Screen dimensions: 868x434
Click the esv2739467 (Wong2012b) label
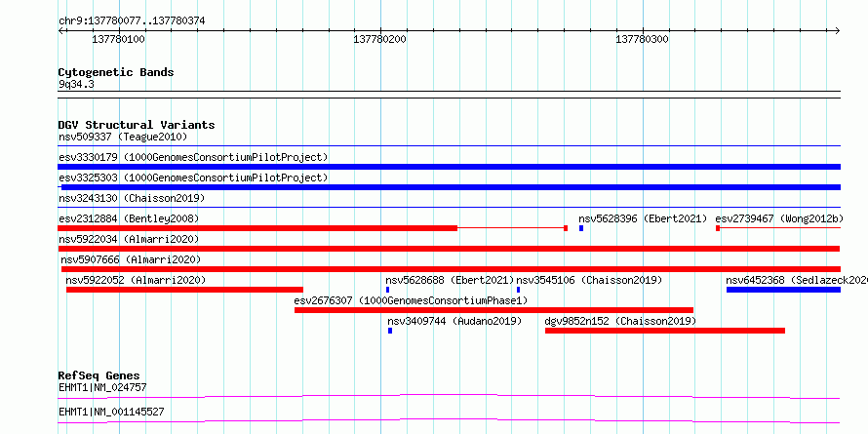pyautogui.click(x=779, y=218)
